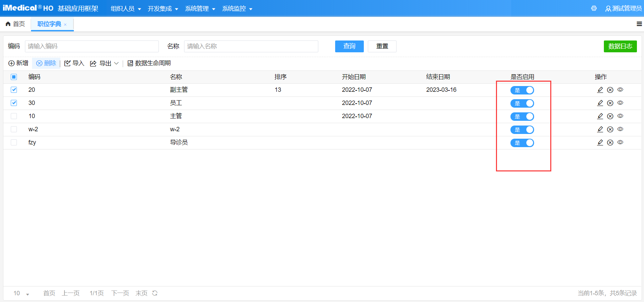Switch to the 首页 tab
Viewport: 644px width, 302px height.
(x=16, y=24)
